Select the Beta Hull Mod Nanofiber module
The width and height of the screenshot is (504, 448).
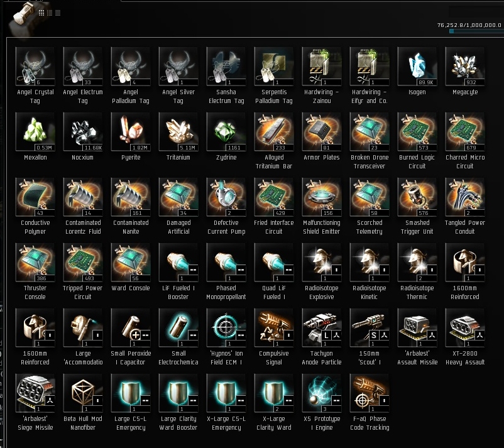[x=82, y=393]
